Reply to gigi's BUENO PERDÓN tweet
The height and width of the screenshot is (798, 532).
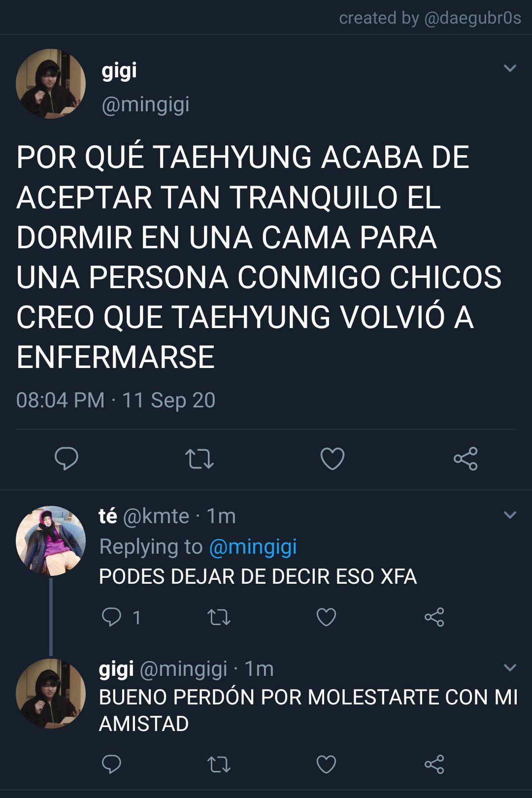111,764
